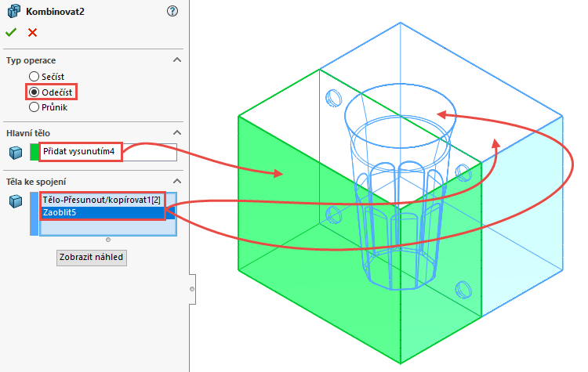Collapse the Těla ke spojení section

click(177, 182)
